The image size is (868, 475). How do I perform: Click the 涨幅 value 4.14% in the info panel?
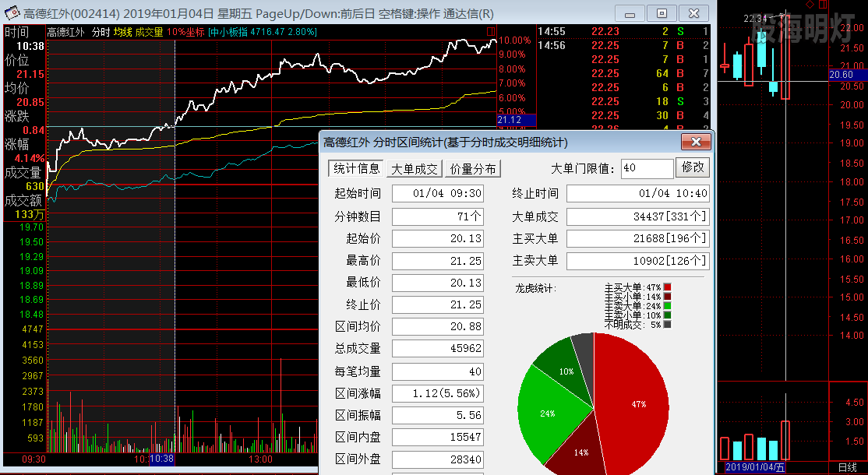coord(30,158)
